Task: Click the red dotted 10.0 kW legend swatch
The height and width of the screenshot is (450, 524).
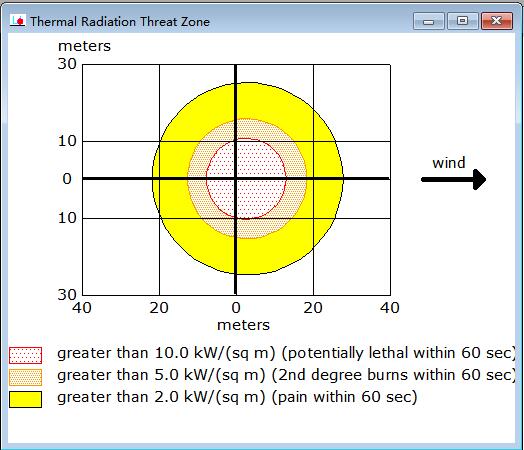Action: point(25,355)
